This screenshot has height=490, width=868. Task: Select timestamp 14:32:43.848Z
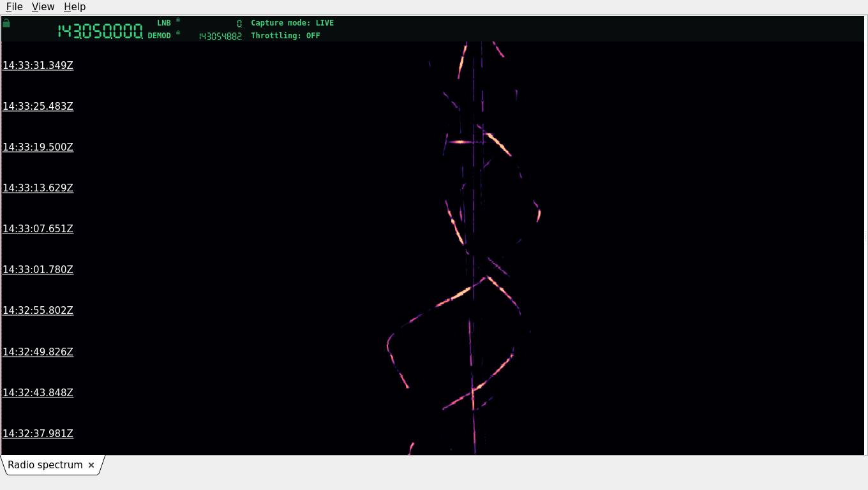(x=38, y=392)
